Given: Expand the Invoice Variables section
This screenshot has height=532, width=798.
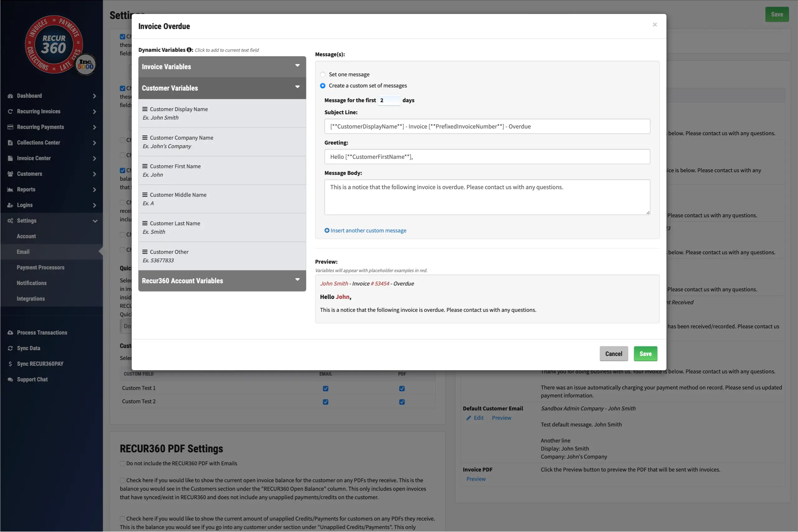Looking at the screenshot, I should (x=222, y=67).
